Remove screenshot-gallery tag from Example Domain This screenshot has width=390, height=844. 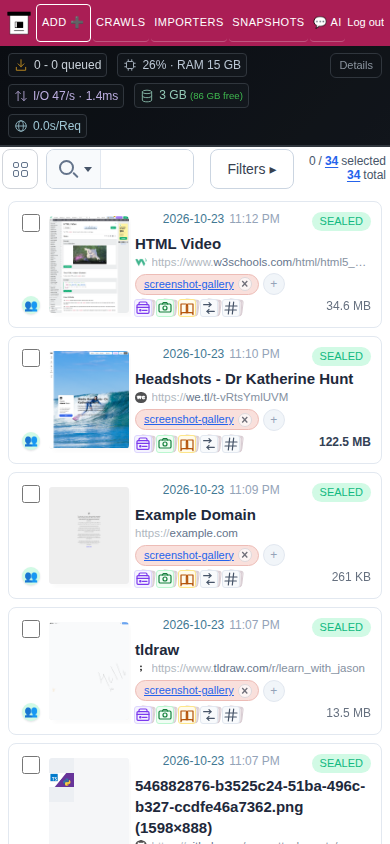pos(245,555)
